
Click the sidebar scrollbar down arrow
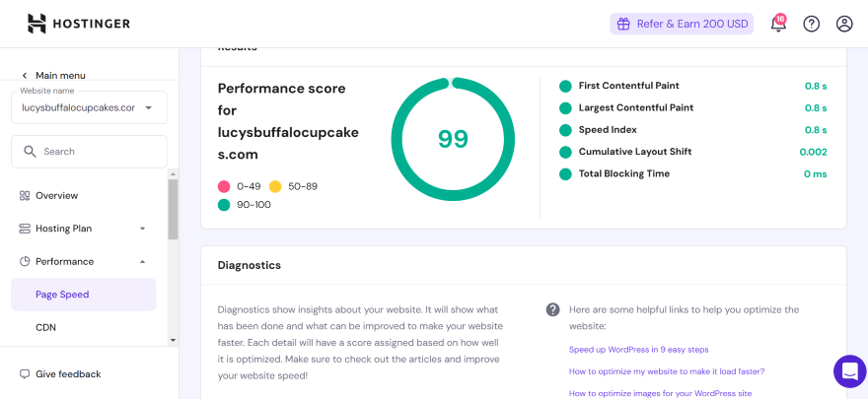[174, 341]
